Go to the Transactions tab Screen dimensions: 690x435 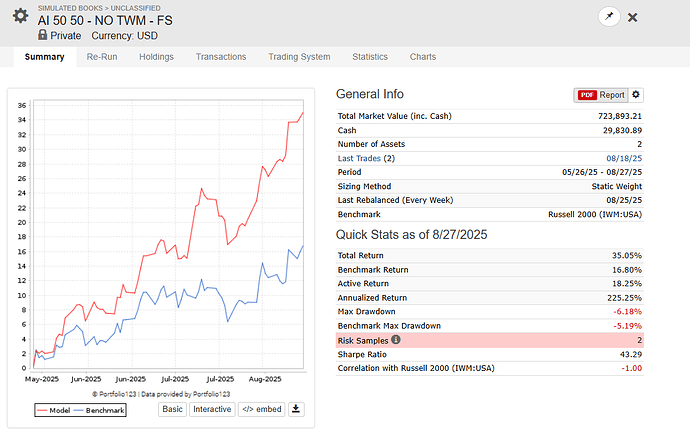[221, 57]
